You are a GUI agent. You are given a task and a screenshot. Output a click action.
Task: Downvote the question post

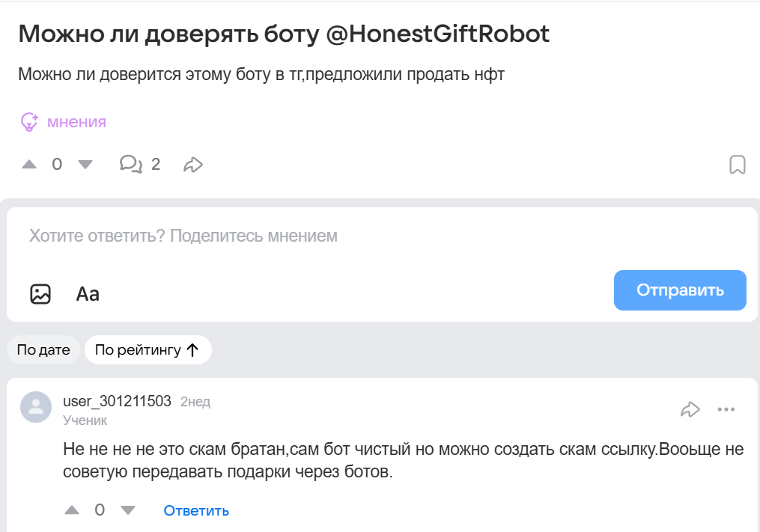tap(85, 165)
